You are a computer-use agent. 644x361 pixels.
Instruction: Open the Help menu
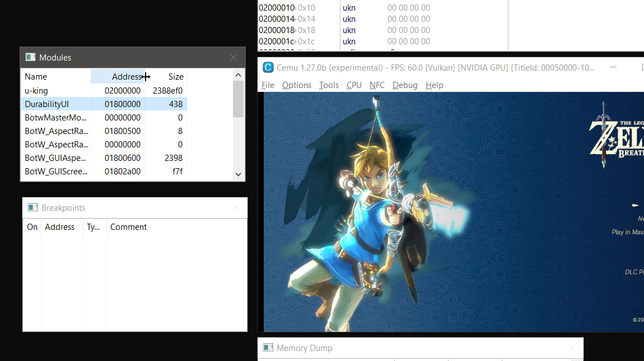pos(434,85)
